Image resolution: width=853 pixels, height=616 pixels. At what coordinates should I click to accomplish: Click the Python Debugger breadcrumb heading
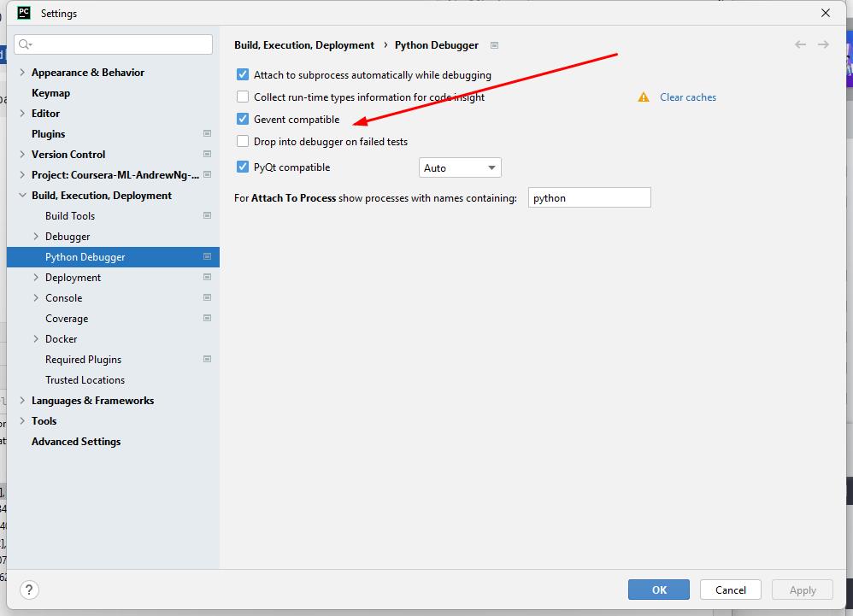pyautogui.click(x=436, y=45)
